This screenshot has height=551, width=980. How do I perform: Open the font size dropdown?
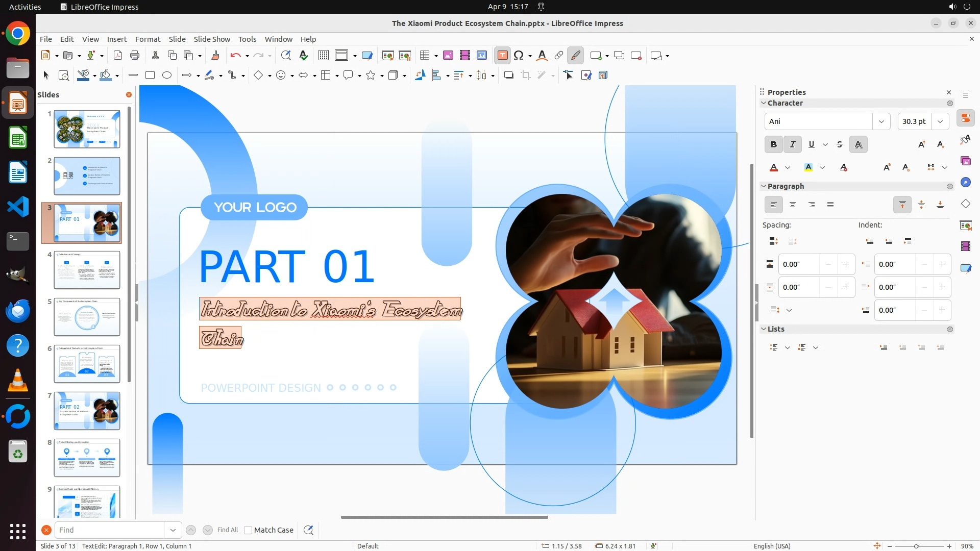[x=940, y=121]
